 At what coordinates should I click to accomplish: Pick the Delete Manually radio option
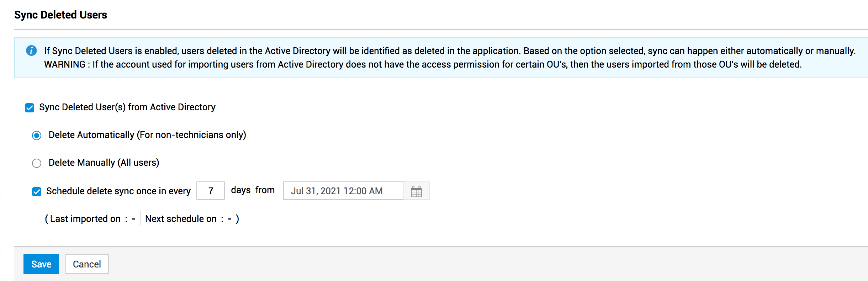click(37, 163)
